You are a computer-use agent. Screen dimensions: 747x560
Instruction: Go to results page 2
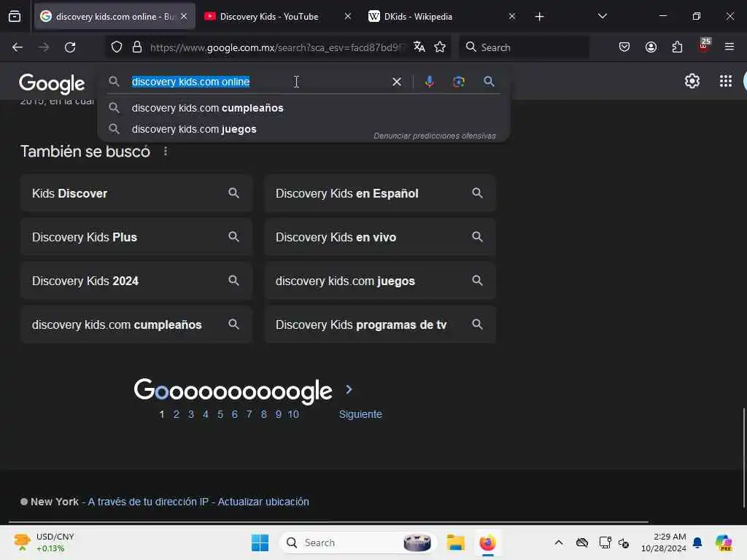point(177,414)
